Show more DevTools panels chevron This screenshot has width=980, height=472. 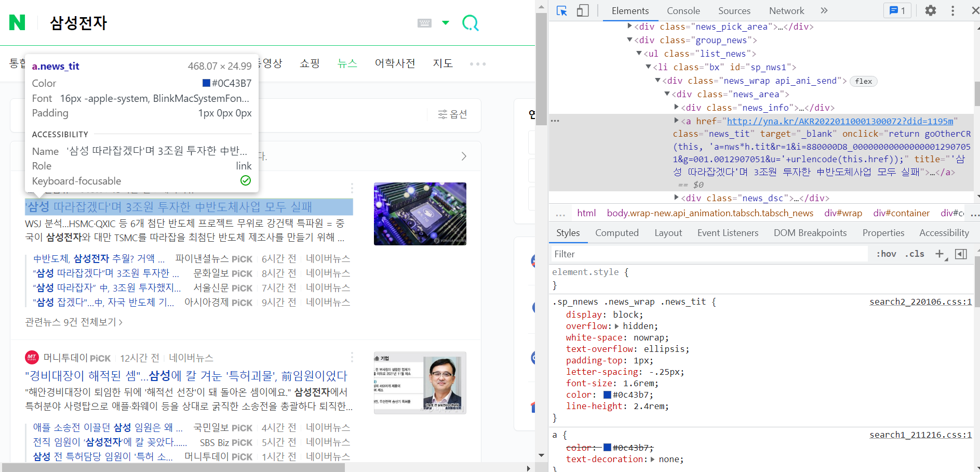tap(824, 10)
